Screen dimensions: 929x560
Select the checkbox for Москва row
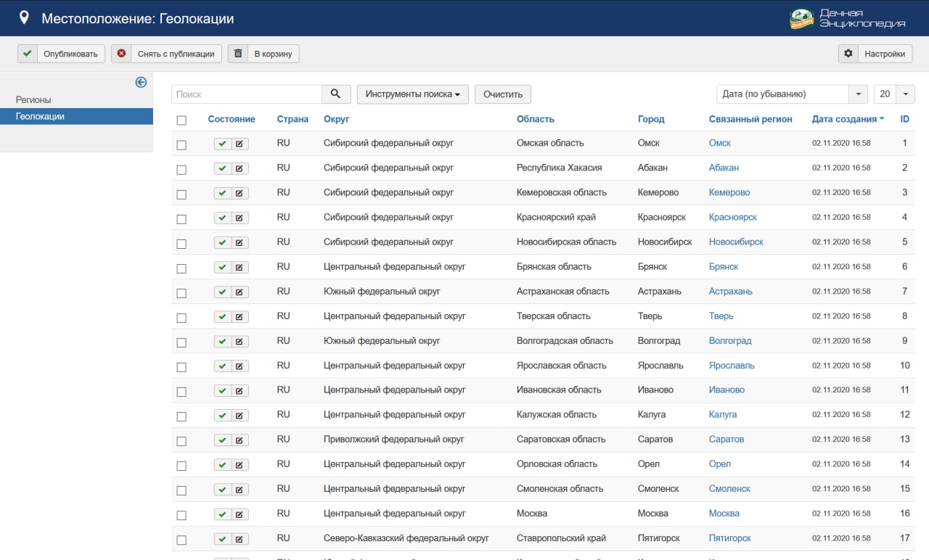181,515
